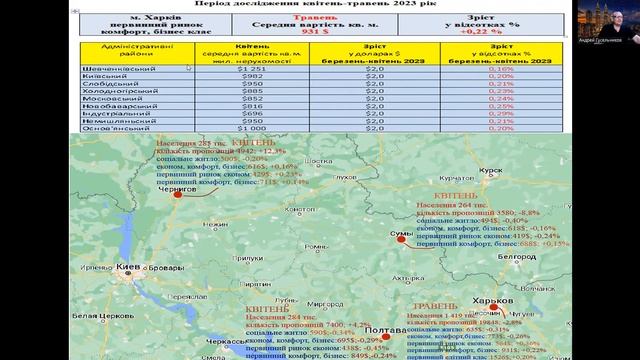Select the title Період дослідження квітень-травень 2023 рік

coord(316,3)
